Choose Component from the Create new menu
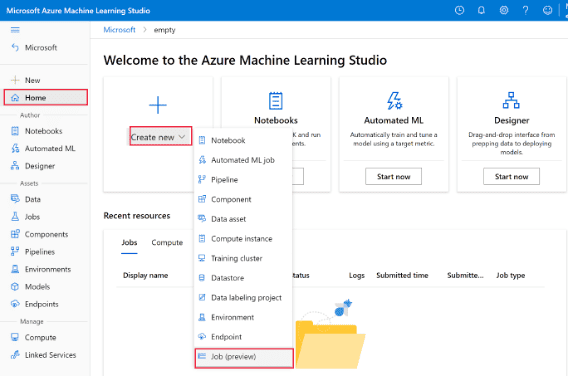This screenshot has width=568, height=376. 243,199
